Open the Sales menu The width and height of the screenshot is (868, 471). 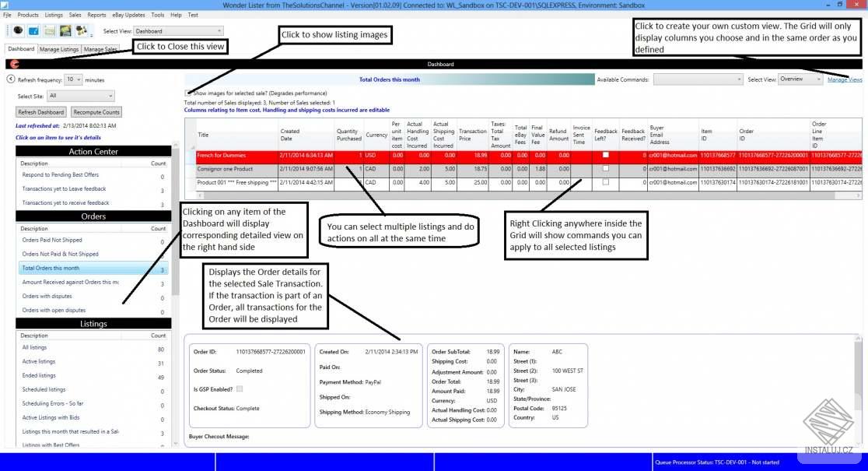tap(75, 15)
